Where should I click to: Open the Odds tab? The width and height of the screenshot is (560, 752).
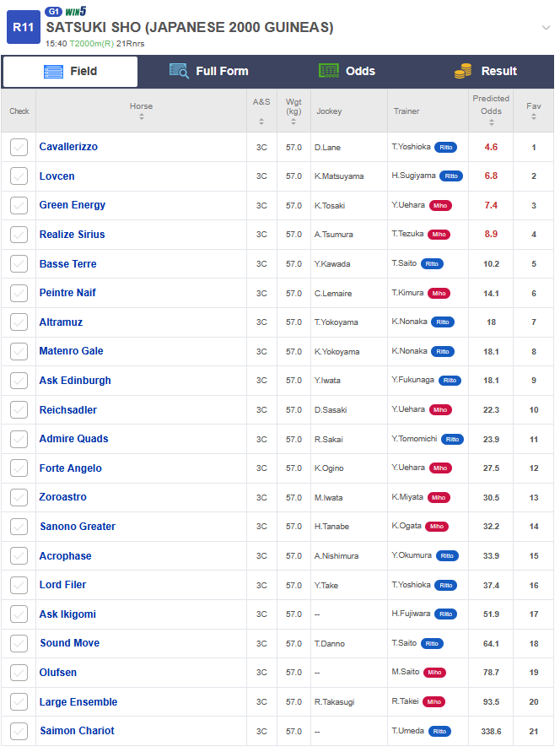pyautogui.click(x=347, y=72)
